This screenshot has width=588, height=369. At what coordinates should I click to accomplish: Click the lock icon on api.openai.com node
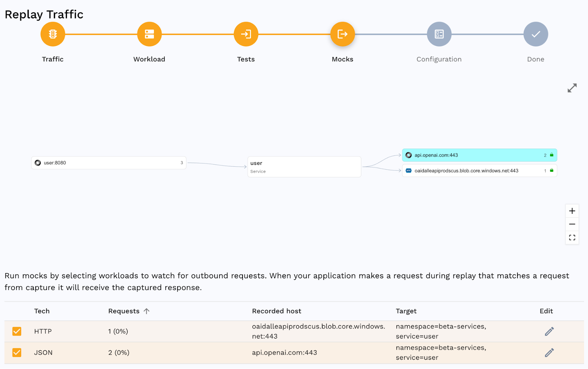552,155
